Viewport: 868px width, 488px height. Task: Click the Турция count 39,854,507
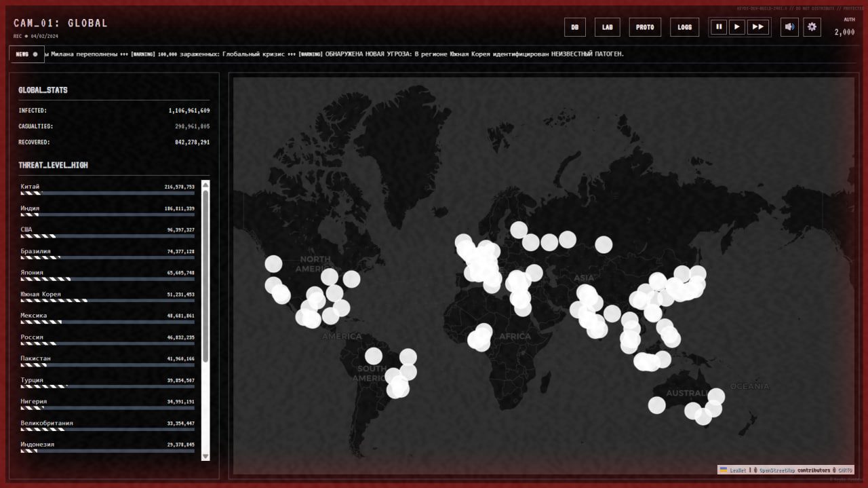[181, 380]
